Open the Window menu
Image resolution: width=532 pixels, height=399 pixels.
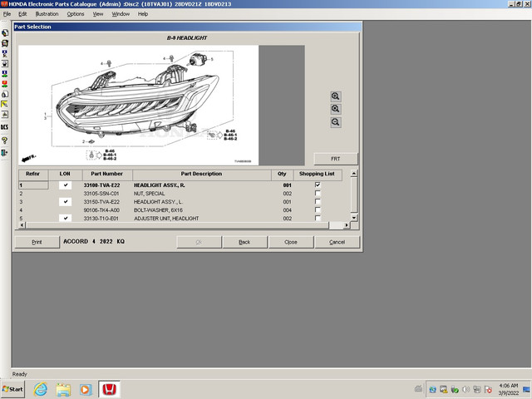tap(121, 14)
